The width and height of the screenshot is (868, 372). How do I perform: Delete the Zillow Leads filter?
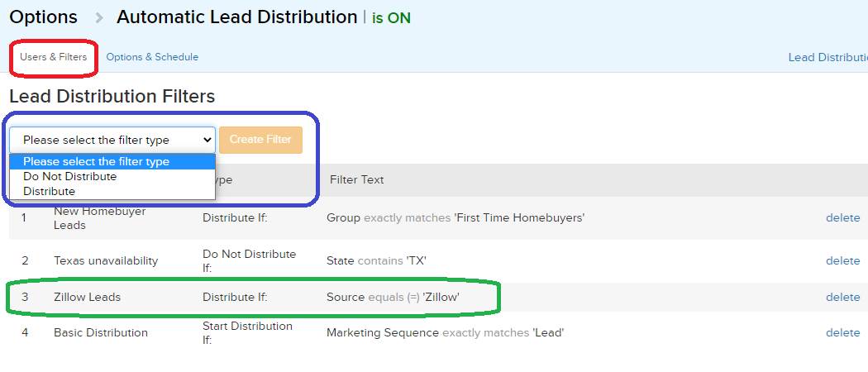point(842,298)
